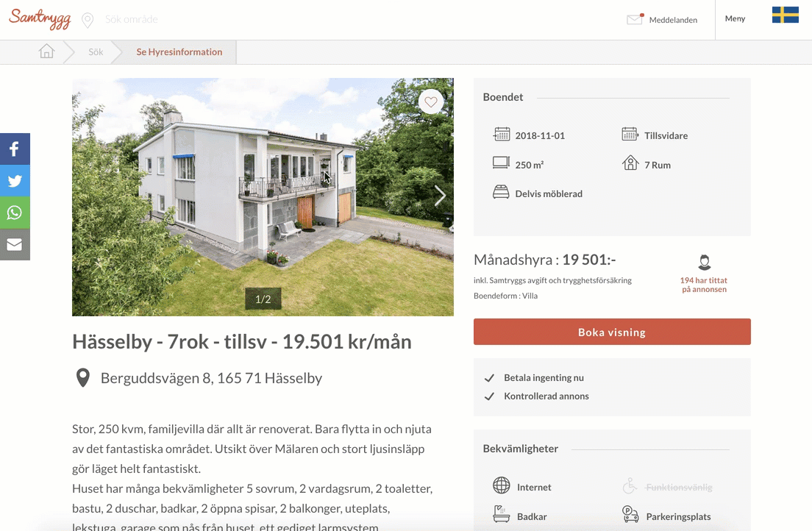This screenshot has width=812, height=531.
Task: Show next photo with right arrow
Action: click(x=440, y=196)
